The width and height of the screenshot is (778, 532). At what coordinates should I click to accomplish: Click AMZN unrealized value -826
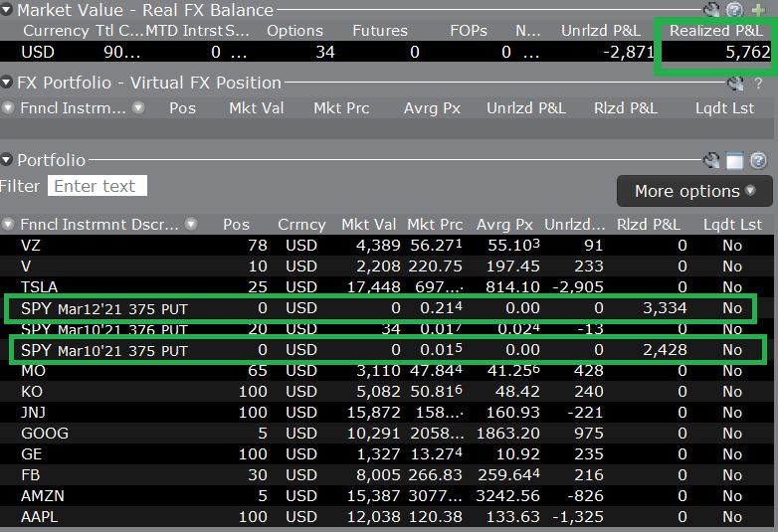point(585,496)
